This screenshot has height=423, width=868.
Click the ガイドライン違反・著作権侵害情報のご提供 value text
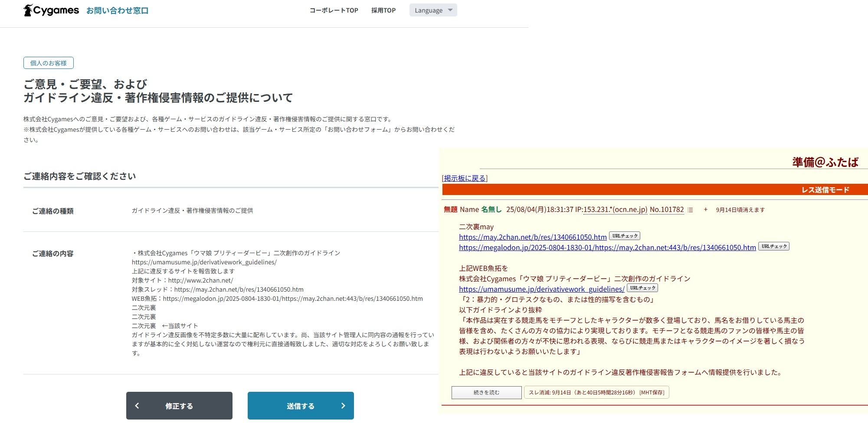click(193, 211)
